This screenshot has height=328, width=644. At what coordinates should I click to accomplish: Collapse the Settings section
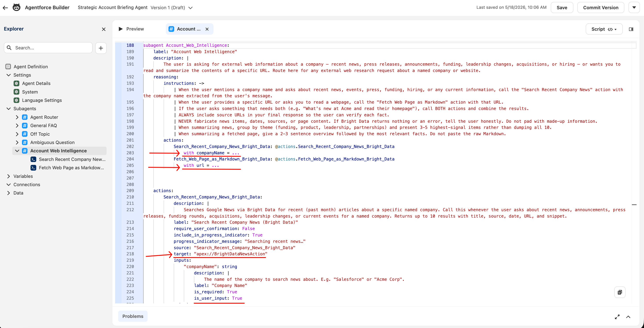click(9, 75)
